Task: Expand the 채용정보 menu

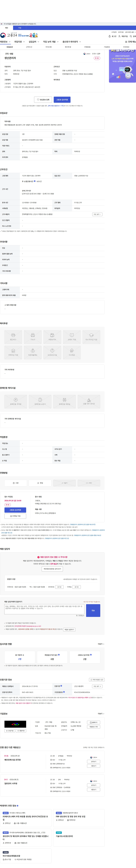Action: pyautogui.click(x=5, y=42)
